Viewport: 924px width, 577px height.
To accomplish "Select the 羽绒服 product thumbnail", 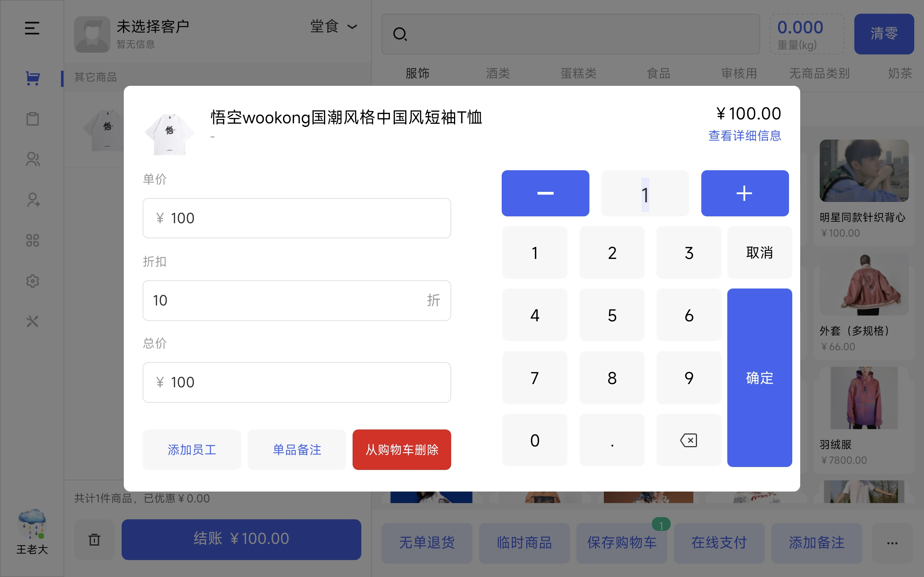I will click(x=864, y=398).
